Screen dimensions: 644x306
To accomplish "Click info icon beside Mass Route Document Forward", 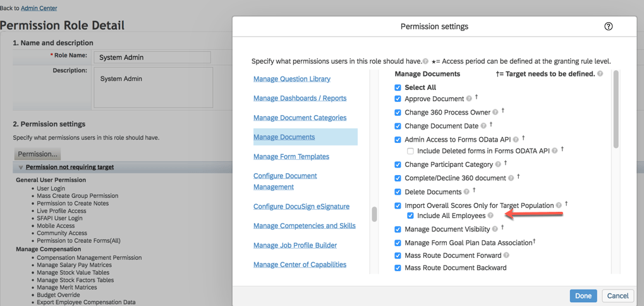I will pos(506,255).
